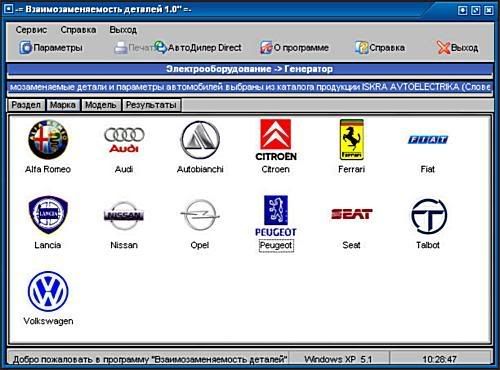500x370 pixels.
Task: Click the Autobianchi text label
Action: [x=200, y=169]
